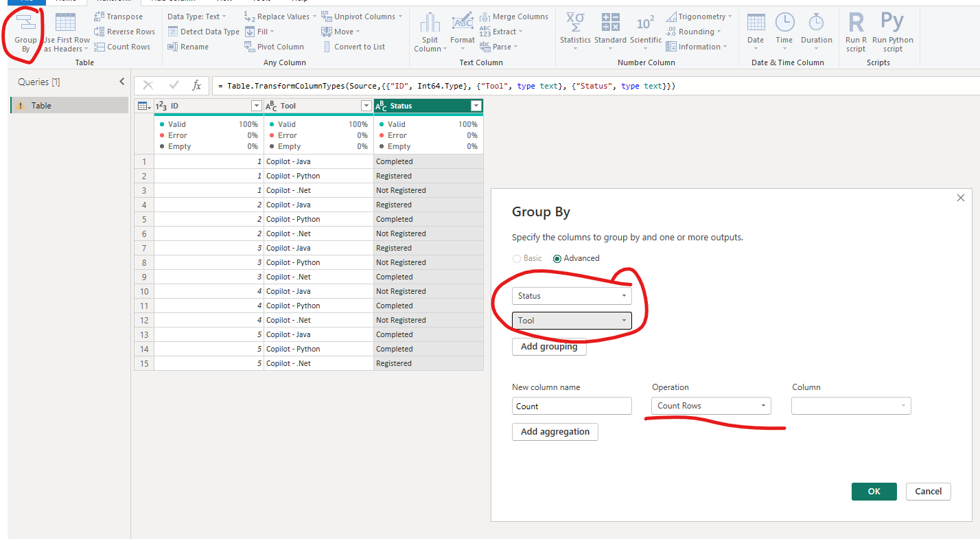The image size is (980, 539).
Task: Open the Status grouping dropdown
Action: [x=572, y=296]
